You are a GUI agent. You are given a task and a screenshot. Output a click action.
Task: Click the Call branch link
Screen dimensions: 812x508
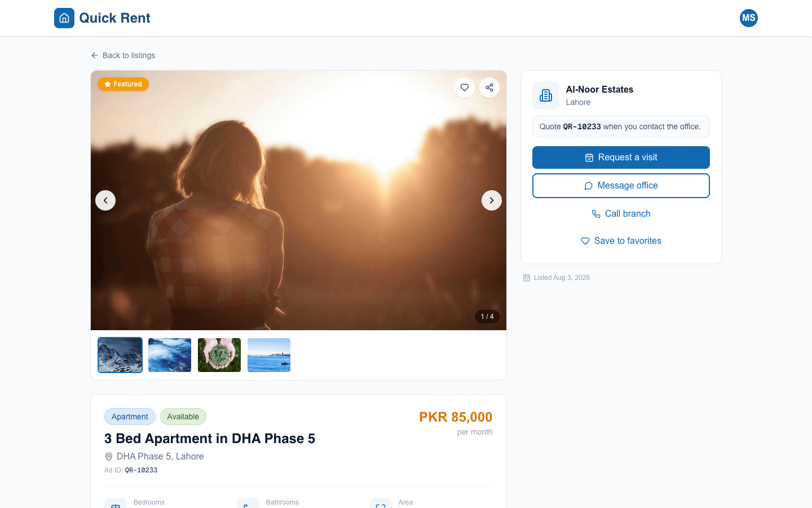[621, 214]
